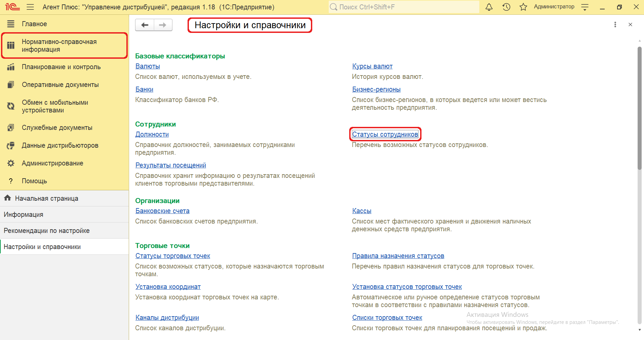This screenshot has height=340, width=644.
Task: Click the scrollbar down arrow
Action: click(x=640, y=330)
